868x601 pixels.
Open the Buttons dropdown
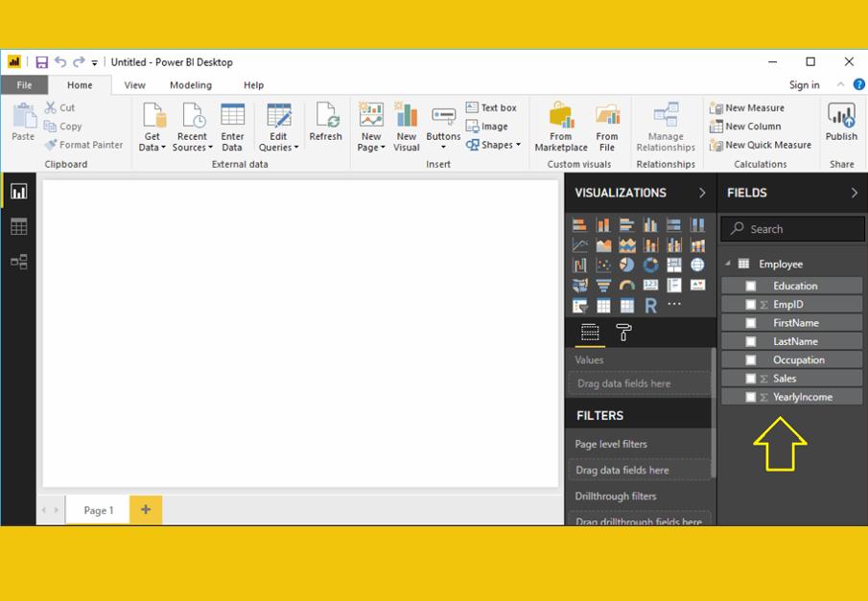[443, 127]
